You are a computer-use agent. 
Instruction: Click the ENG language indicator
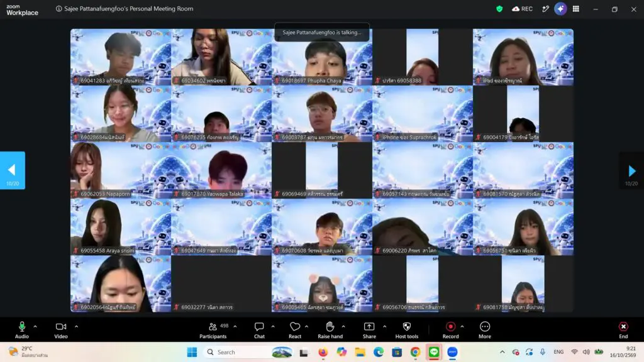(558, 352)
